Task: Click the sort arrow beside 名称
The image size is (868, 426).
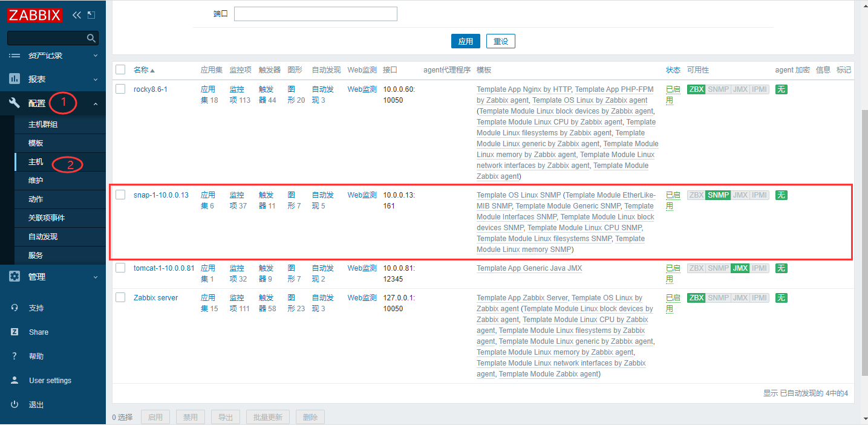Action: point(152,71)
